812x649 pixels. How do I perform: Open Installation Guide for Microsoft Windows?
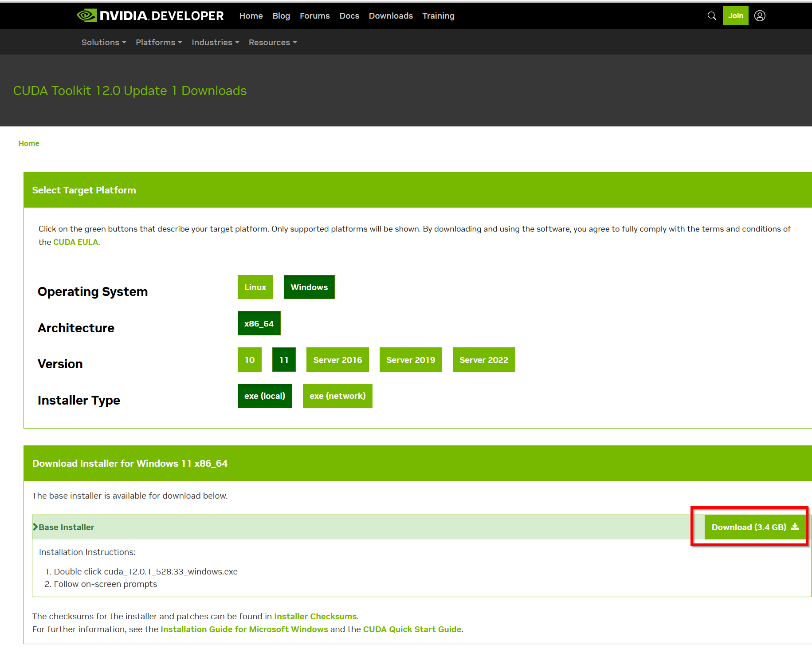pos(244,629)
